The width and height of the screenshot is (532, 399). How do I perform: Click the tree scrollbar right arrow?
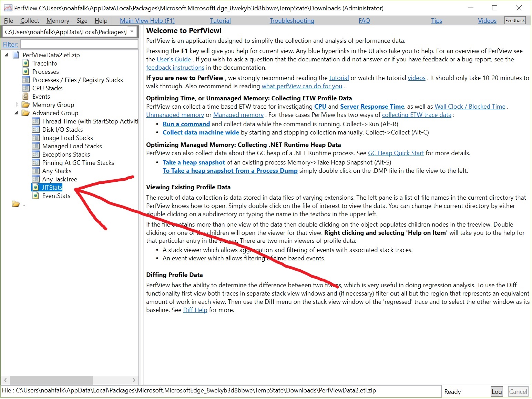134,380
